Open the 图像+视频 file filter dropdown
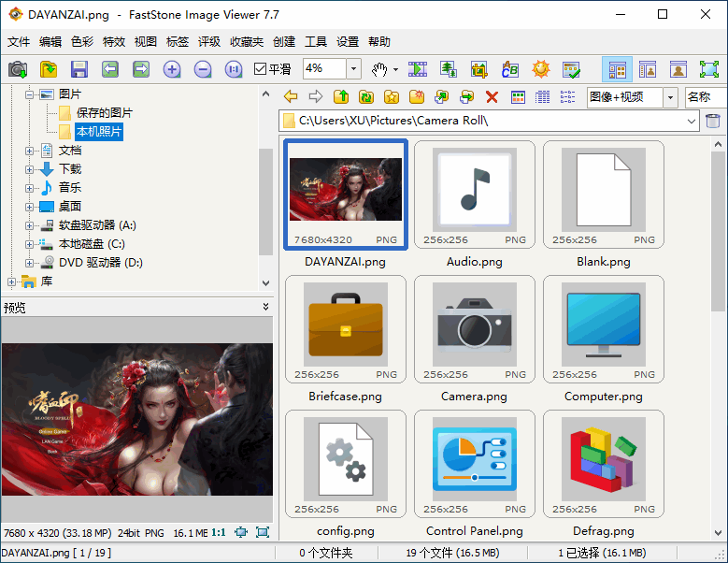The height and width of the screenshot is (563, 728). [670, 97]
